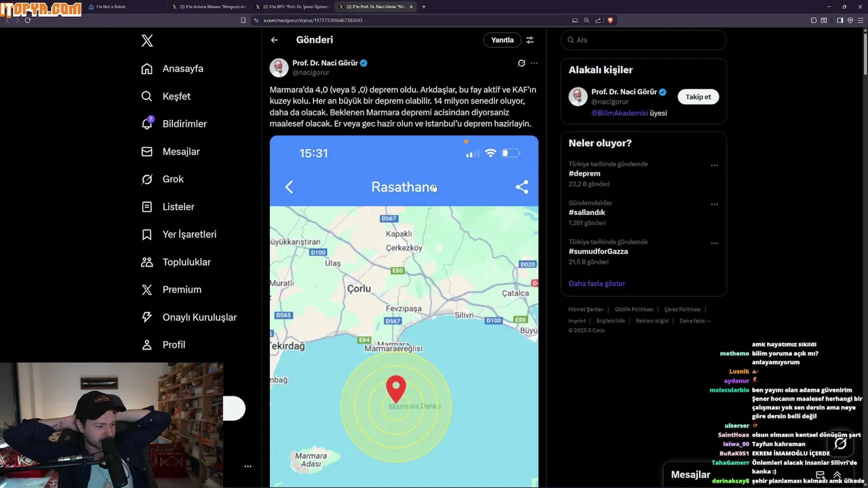Click Daha fazla göster link
The image size is (868, 488).
point(597,283)
